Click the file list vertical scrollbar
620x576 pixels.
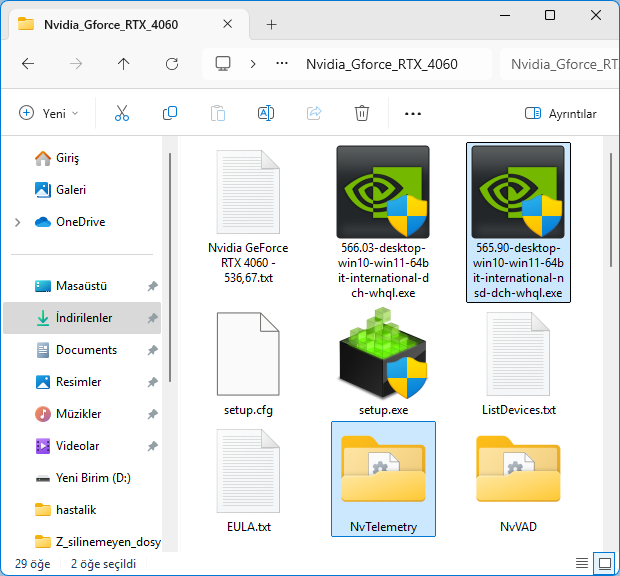611,210
